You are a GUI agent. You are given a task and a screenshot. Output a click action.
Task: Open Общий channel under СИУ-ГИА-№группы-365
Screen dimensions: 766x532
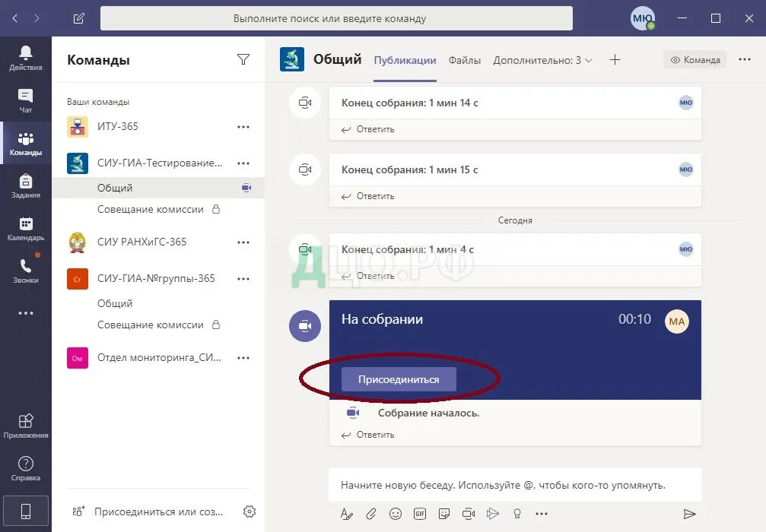158,303
